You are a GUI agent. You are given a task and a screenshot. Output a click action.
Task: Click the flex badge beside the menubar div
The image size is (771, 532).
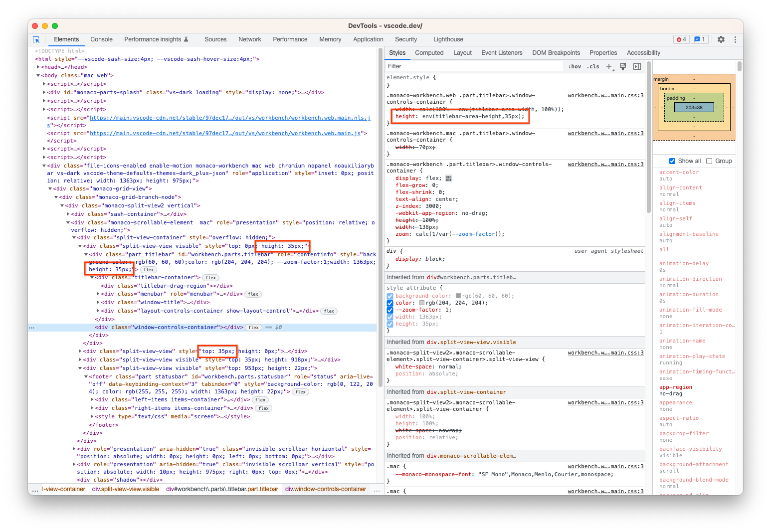click(x=253, y=294)
